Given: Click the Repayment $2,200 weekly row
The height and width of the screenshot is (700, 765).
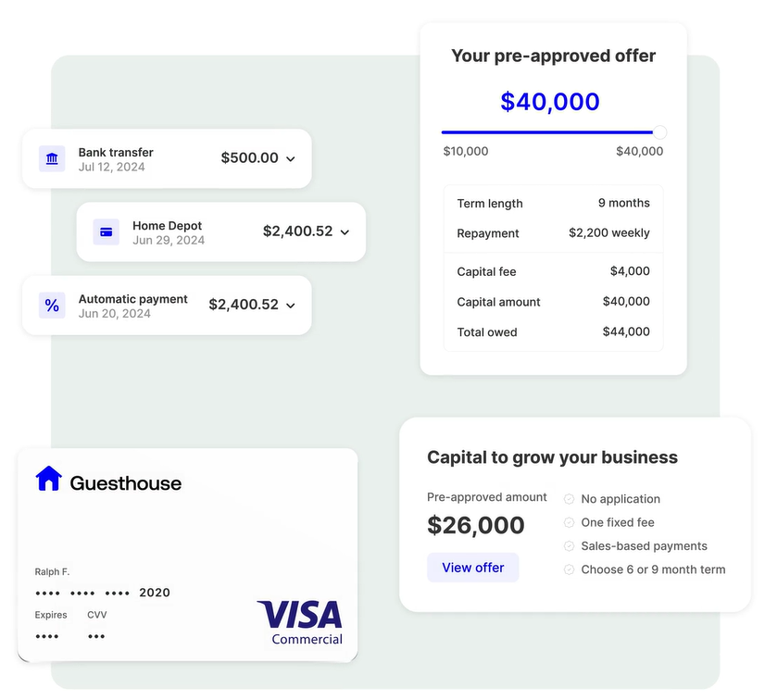Looking at the screenshot, I should (x=553, y=233).
